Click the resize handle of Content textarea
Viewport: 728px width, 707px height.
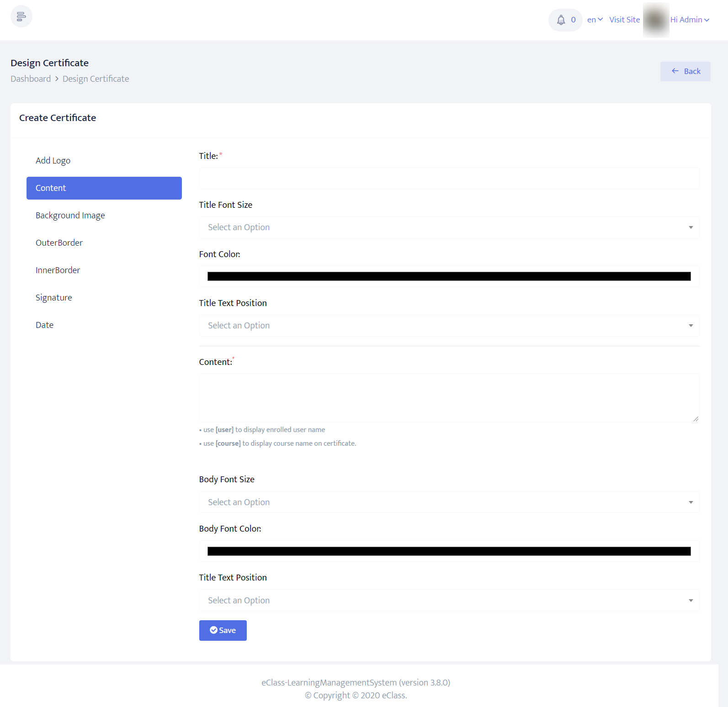point(696,418)
